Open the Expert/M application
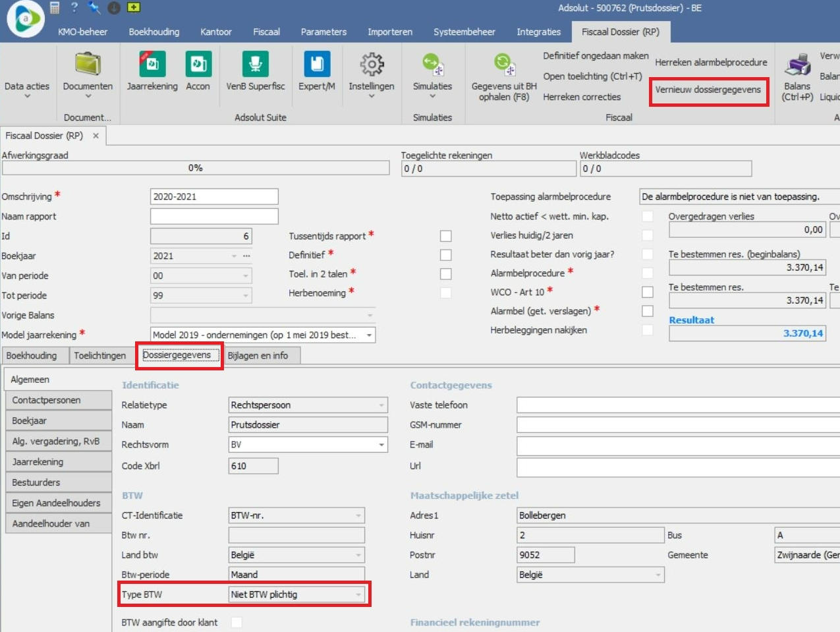 click(x=317, y=71)
